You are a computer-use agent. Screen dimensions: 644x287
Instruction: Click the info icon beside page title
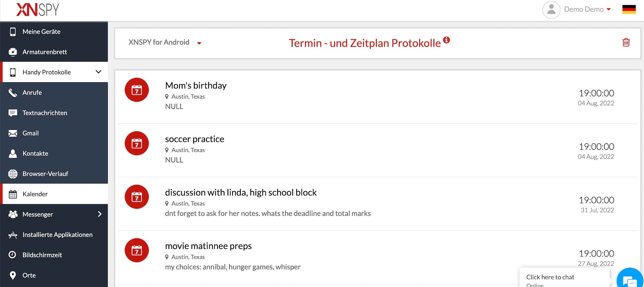click(446, 40)
